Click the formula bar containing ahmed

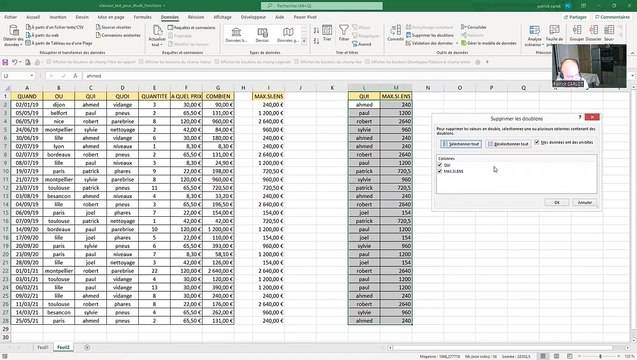pos(317,76)
